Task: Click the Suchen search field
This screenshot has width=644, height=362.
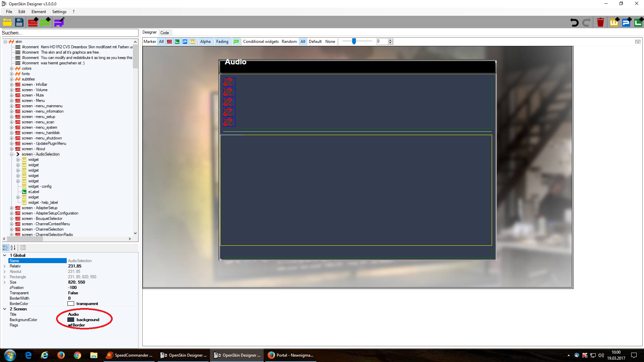Action: 70,33
